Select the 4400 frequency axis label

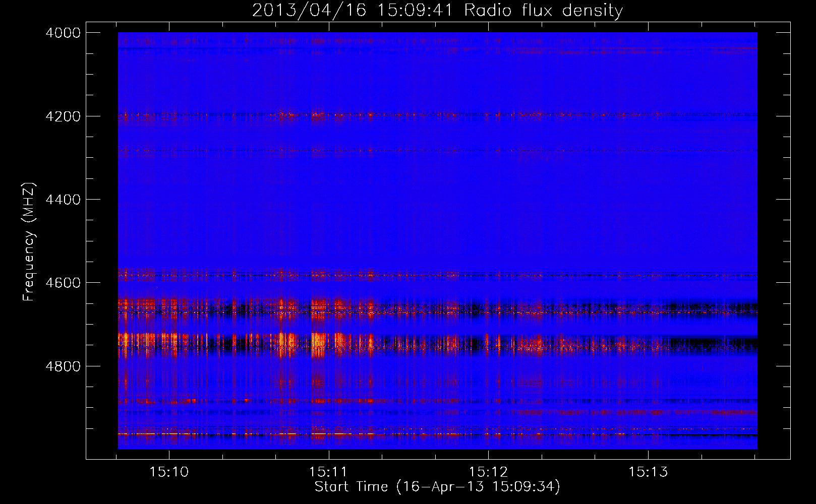pyautogui.click(x=63, y=200)
